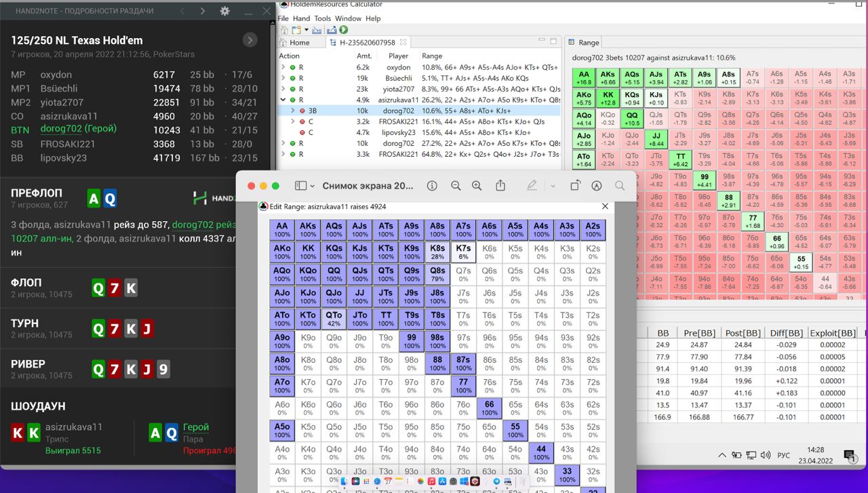Click export icon in HoldemResources toolbar
The height and width of the screenshot is (493, 868).
click(332, 30)
